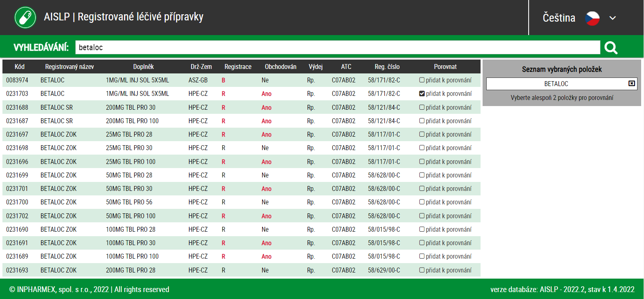Click 25MG TBL PRO 30 supplement cell
Screen dimensions: 644x299
[x=129, y=148]
